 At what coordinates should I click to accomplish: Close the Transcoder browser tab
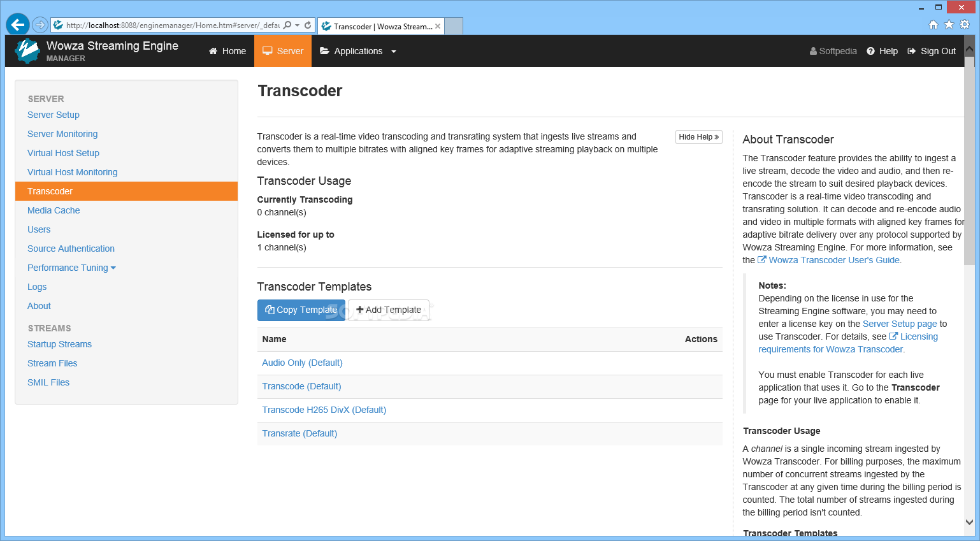[x=438, y=26]
